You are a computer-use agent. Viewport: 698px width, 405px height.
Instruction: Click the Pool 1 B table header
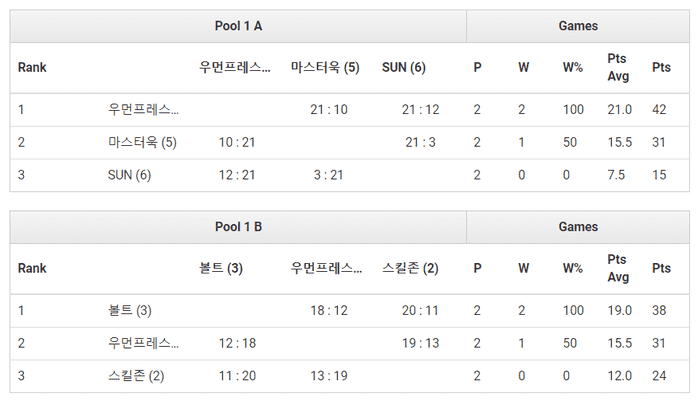238,227
